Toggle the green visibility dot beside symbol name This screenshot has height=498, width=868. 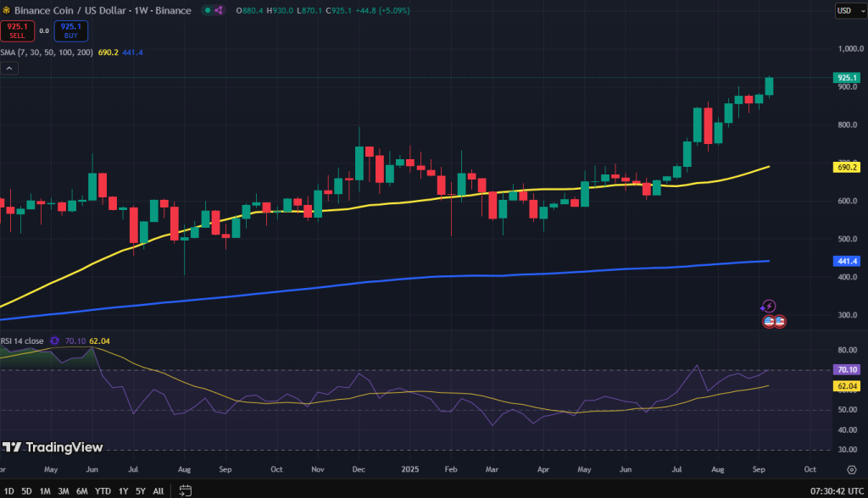(x=208, y=11)
